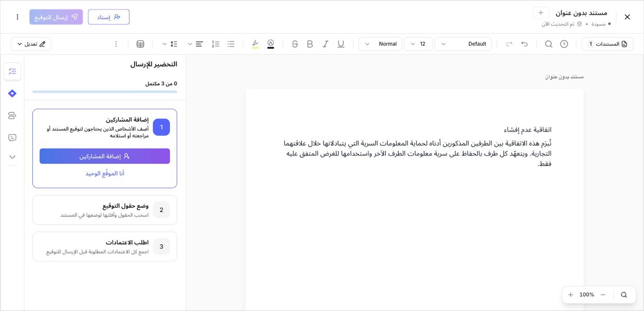Open the text color picker
644x311 pixels.
271,44
